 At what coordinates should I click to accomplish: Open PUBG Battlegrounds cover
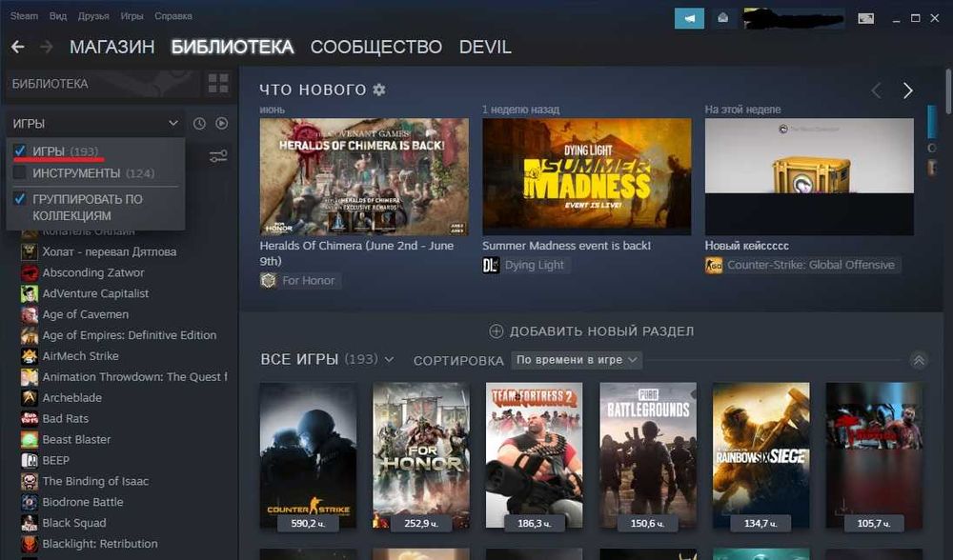coord(648,455)
